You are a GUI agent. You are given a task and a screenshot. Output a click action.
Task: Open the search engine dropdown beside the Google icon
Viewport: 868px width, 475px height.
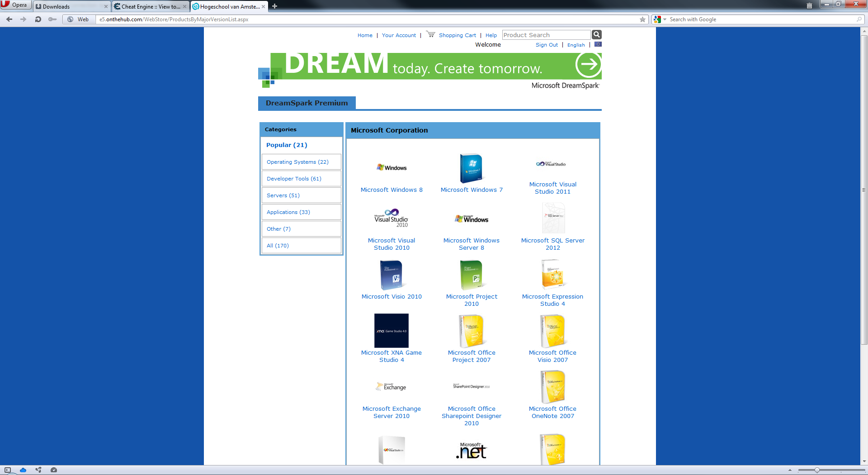[x=664, y=19]
